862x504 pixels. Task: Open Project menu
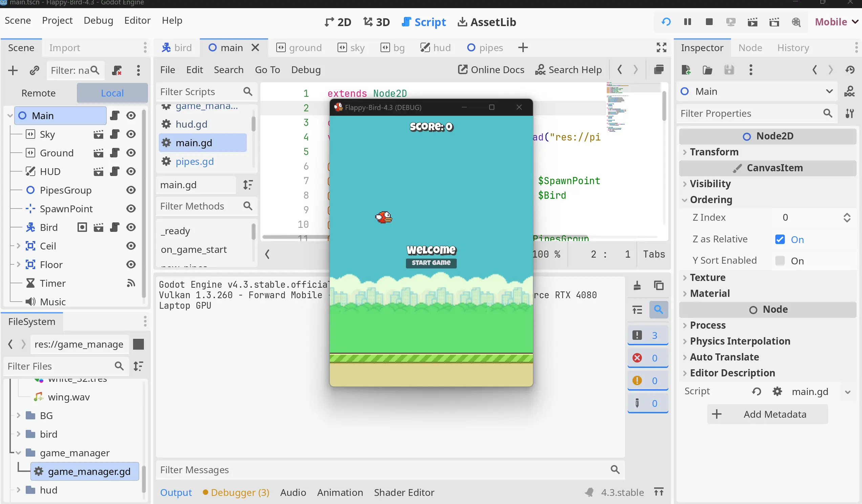[57, 21]
